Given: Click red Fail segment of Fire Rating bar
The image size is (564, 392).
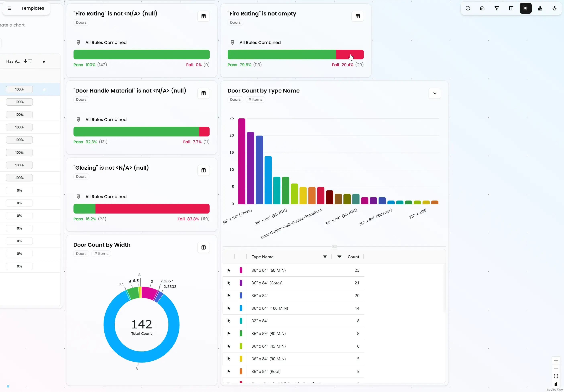Looking at the screenshot, I should [350, 55].
